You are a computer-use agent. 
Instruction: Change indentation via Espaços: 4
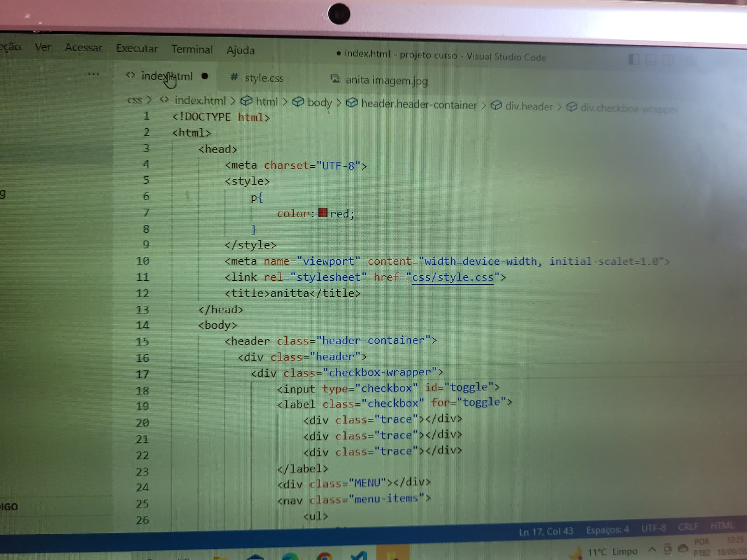pos(607,530)
